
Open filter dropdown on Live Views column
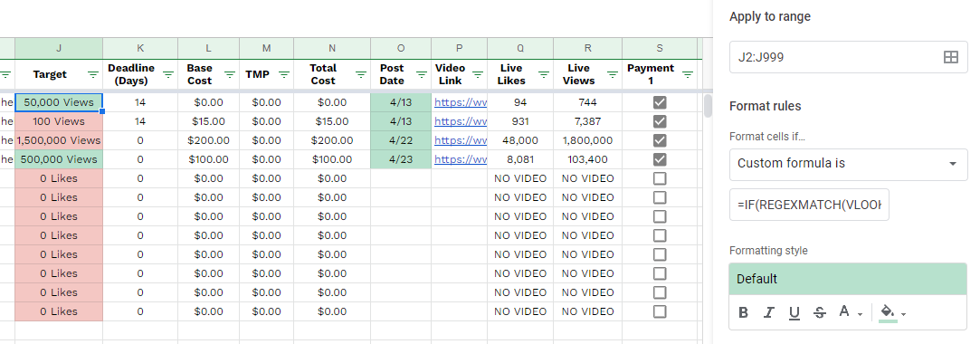pyautogui.click(x=612, y=74)
